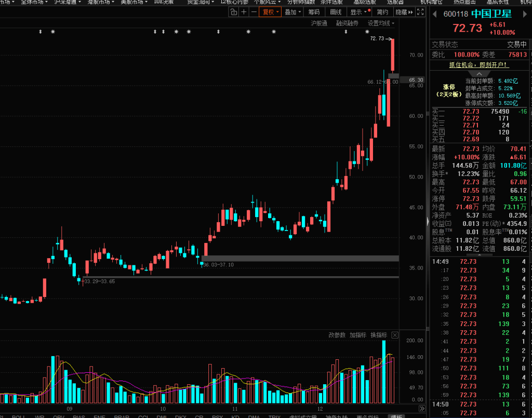Image resolution: width=532 pixels, height=418 pixels.
Task: Close the volume indicator panel
Action: pos(395,335)
